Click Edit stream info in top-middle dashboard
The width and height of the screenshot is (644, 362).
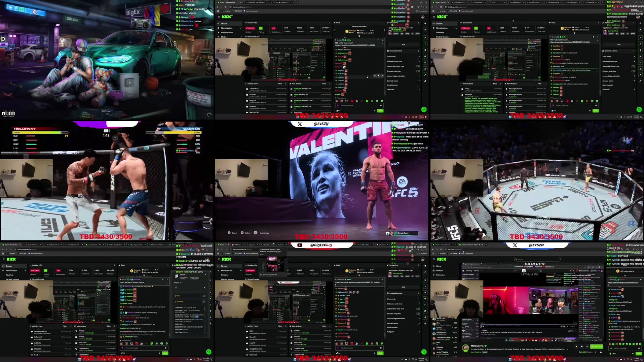click(x=404, y=44)
